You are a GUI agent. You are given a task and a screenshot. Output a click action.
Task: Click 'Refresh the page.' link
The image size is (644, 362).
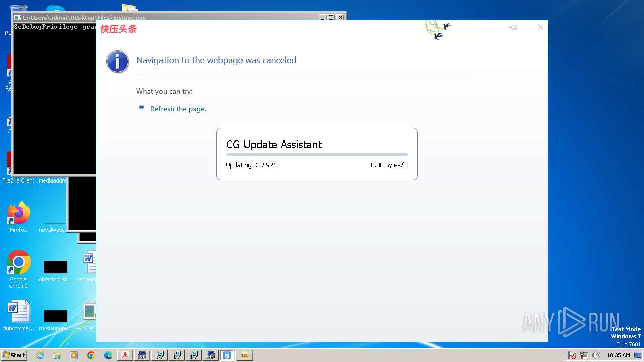[x=178, y=109]
